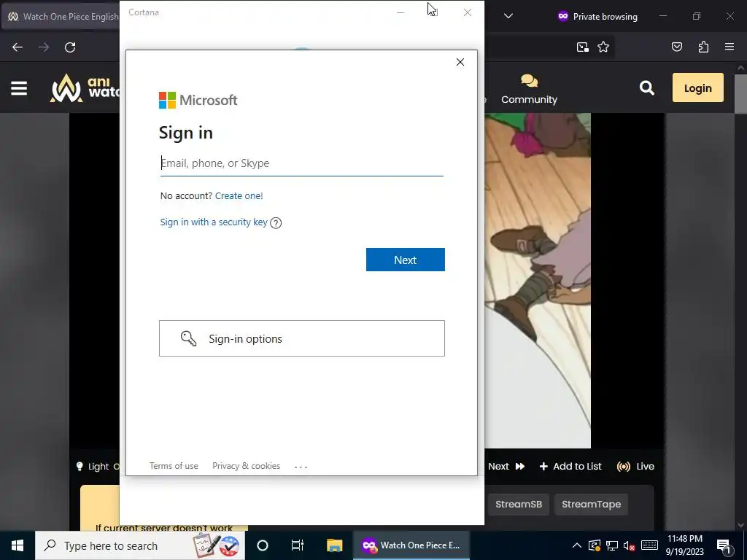747x560 pixels.
Task: Open the clock showing 11:48 PM
Action: coord(684,545)
